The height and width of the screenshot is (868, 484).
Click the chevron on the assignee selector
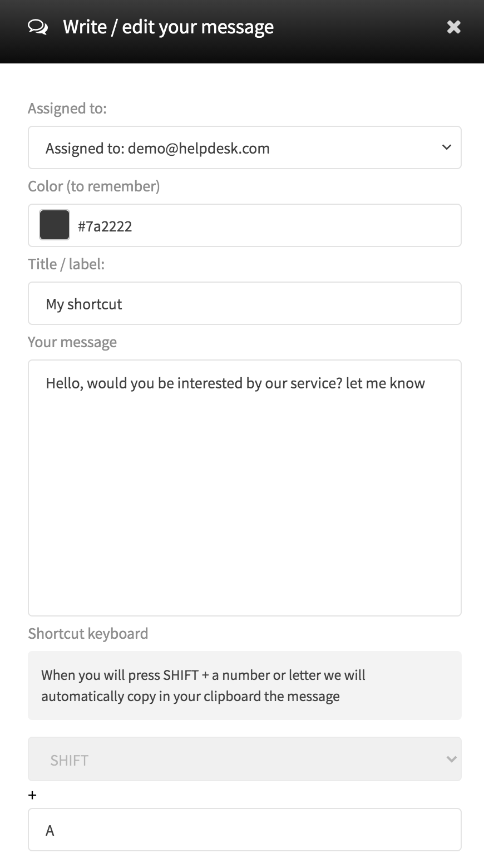click(x=447, y=147)
